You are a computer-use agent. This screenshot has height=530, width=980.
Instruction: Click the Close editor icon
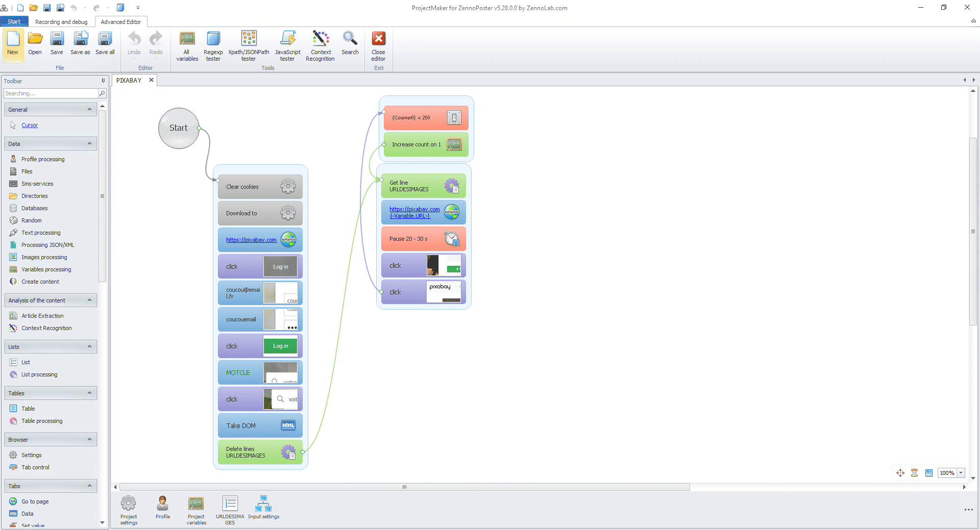pyautogui.click(x=378, y=45)
